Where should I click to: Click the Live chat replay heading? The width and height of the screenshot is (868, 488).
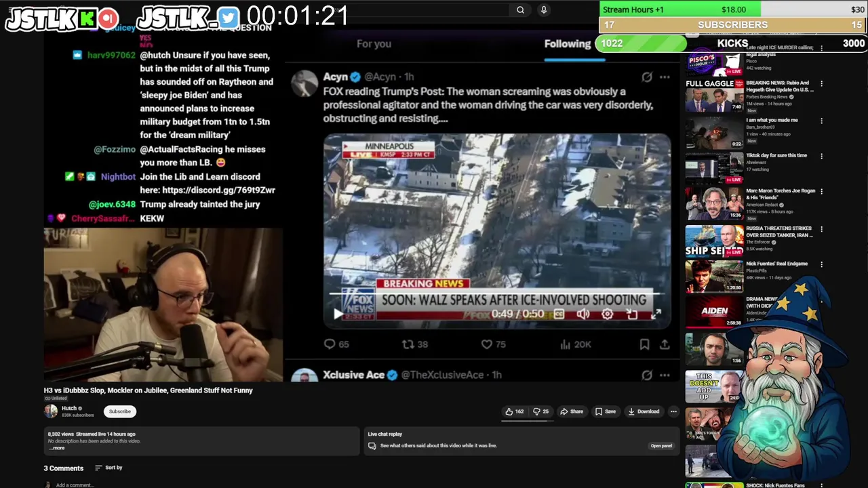384,434
